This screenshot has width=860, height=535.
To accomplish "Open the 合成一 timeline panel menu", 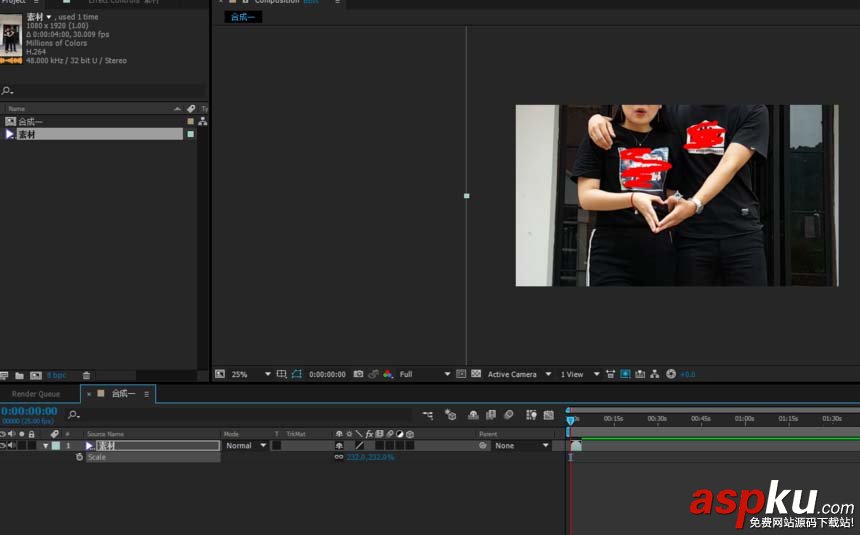I will pyautogui.click(x=146, y=394).
